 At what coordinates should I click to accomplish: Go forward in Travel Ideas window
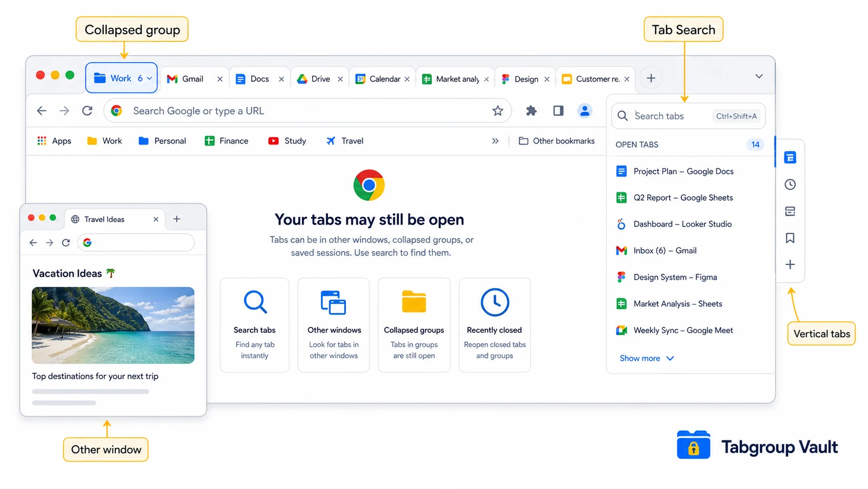click(49, 243)
